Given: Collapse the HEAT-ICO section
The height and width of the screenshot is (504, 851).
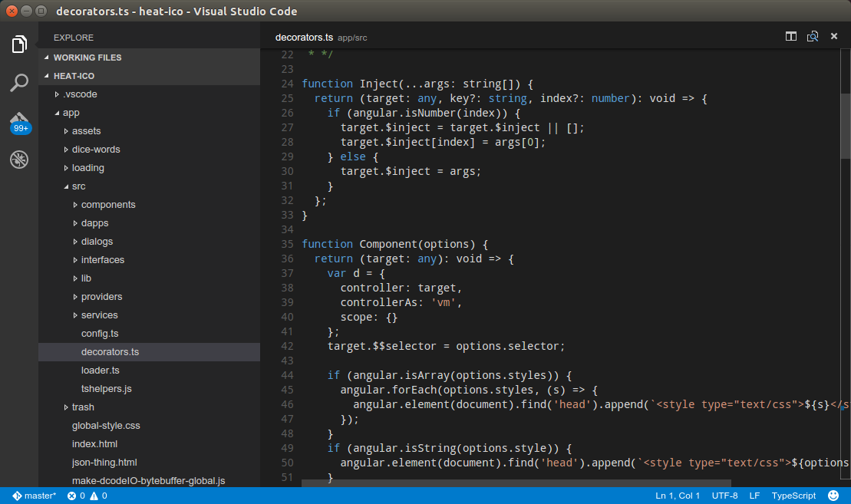Looking at the screenshot, I should [149, 76].
